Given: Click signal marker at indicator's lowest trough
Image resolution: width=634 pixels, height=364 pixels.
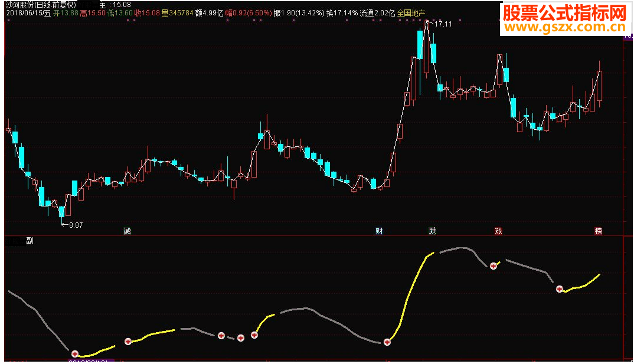Looking at the screenshot, I should point(75,354).
